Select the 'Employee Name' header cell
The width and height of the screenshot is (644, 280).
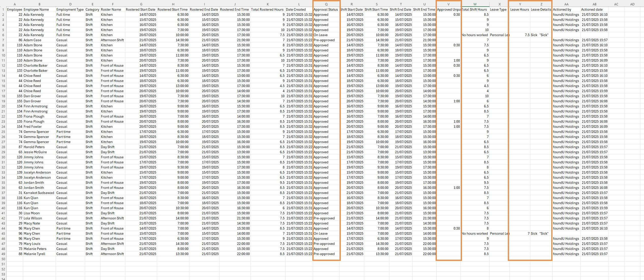point(36,9)
